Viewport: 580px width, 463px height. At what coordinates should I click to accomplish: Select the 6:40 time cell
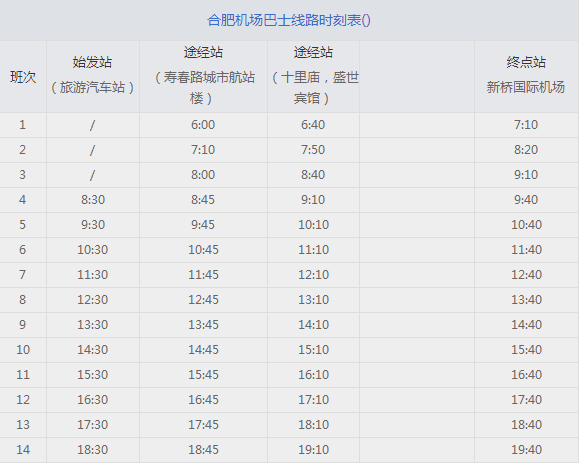coord(313,125)
